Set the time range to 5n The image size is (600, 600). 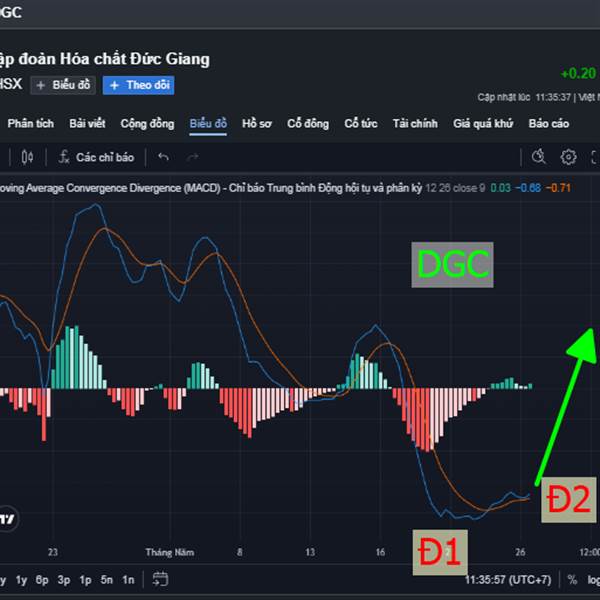[107, 580]
